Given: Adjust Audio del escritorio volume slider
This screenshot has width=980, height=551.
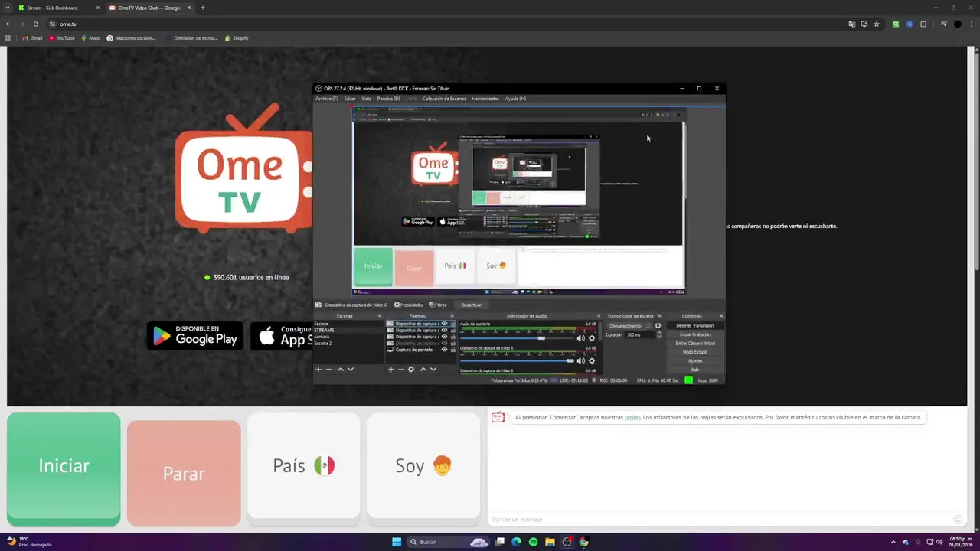Looking at the screenshot, I should [517, 338].
